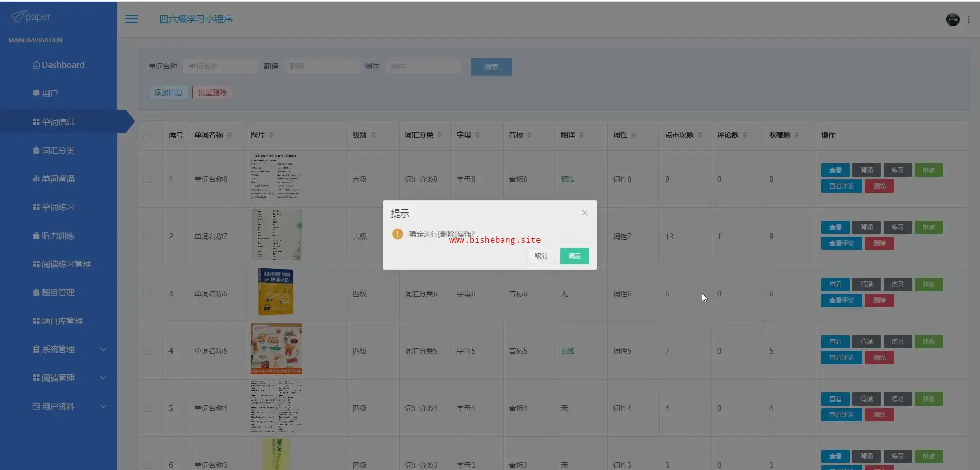This screenshot has width=980, height=470.
Task: Focus the 例句 search input
Action: (x=423, y=67)
